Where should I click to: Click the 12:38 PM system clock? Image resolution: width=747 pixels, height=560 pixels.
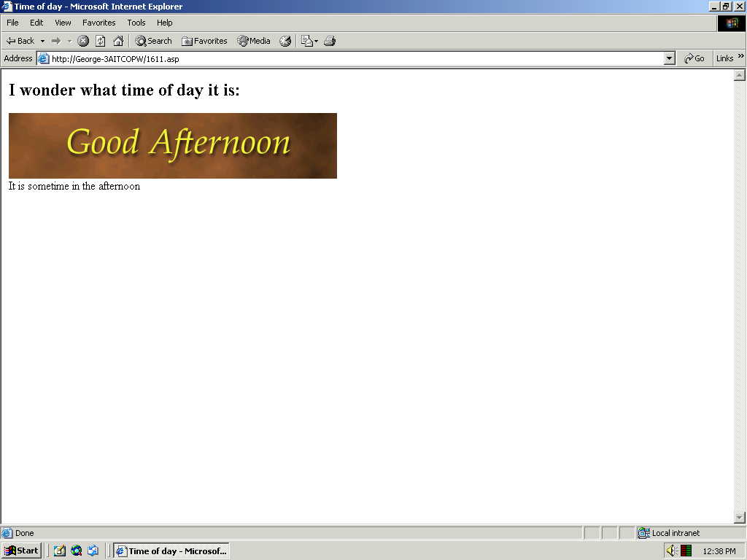click(719, 551)
